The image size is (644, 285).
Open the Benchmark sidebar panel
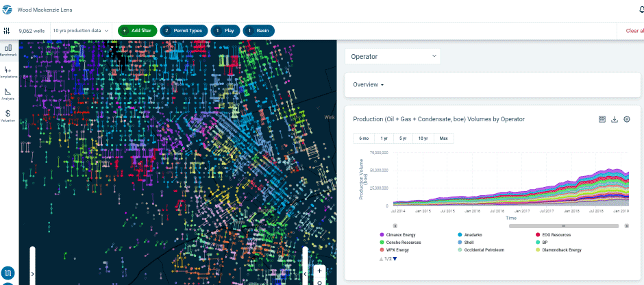point(8,50)
